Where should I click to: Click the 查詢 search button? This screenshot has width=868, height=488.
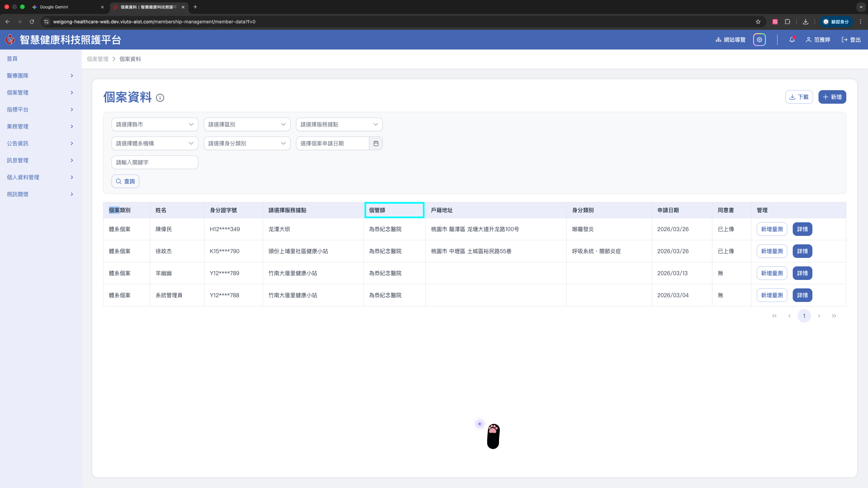(x=125, y=181)
